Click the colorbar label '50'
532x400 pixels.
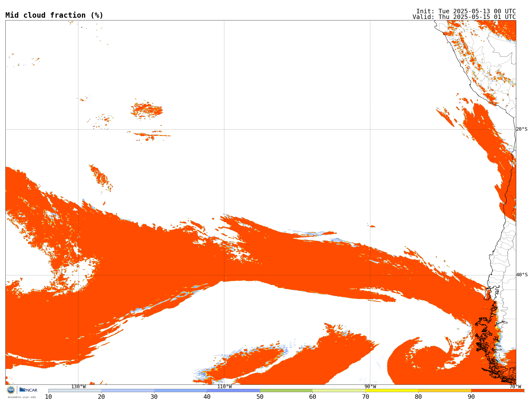click(x=260, y=397)
